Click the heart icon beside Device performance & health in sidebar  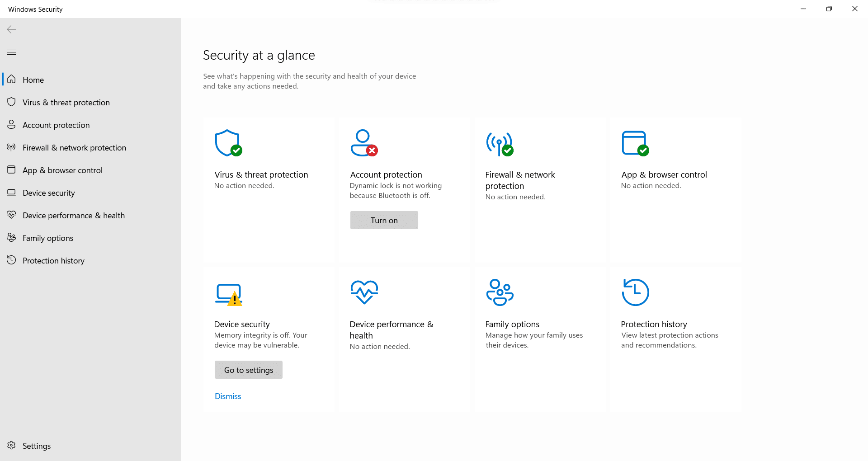[11, 215]
